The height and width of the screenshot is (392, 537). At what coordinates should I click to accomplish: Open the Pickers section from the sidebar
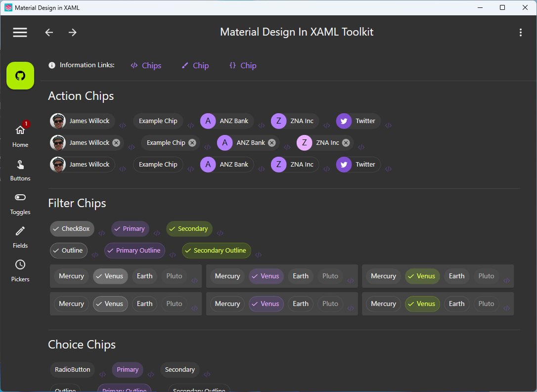(x=20, y=269)
